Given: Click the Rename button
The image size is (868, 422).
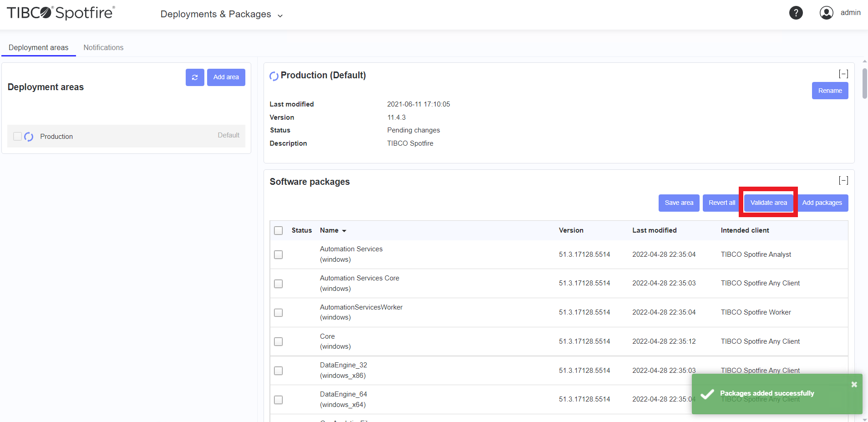Looking at the screenshot, I should [x=830, y=91].
